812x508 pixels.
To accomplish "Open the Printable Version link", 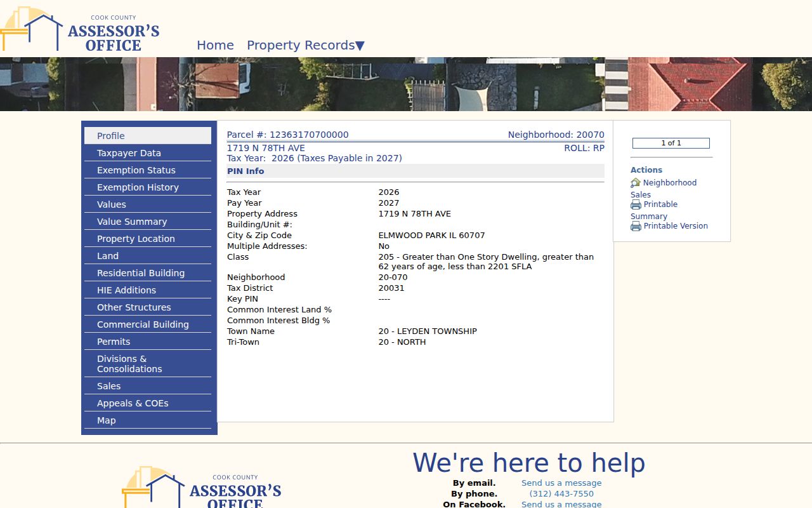I will tap(676, 226).
